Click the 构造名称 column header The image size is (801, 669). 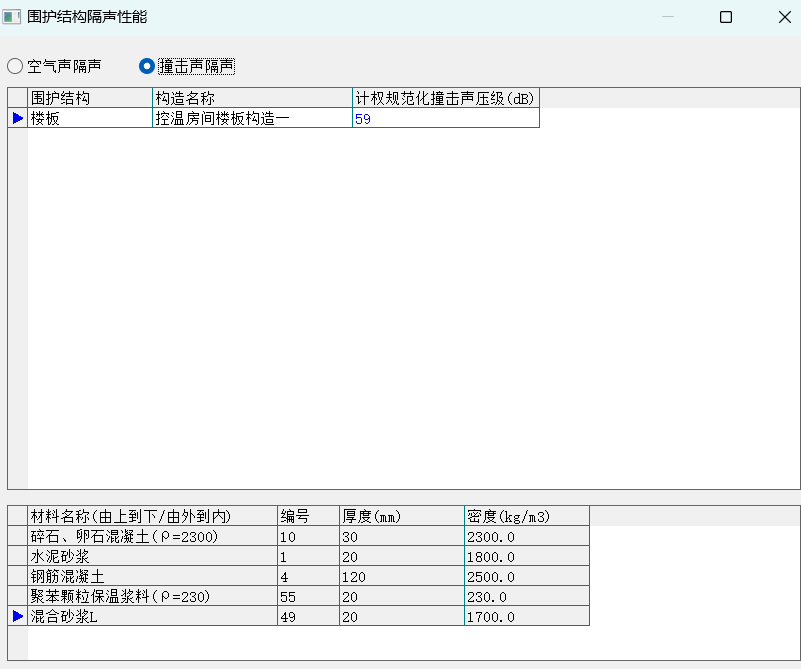tap(251, 98)
